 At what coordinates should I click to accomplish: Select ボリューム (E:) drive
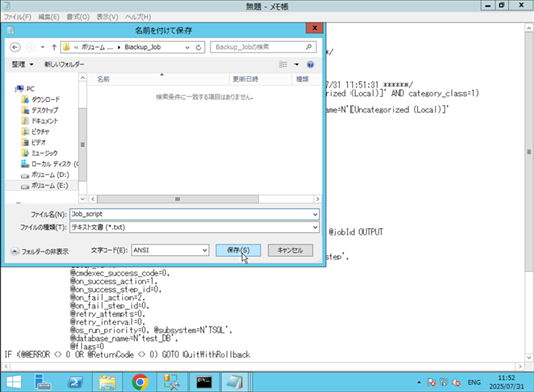(x=45, y=186)
